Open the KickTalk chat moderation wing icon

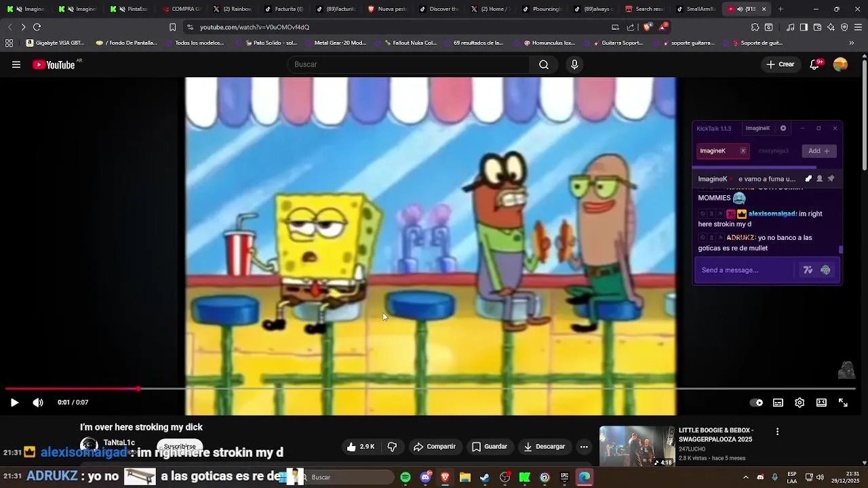point(808,179)
